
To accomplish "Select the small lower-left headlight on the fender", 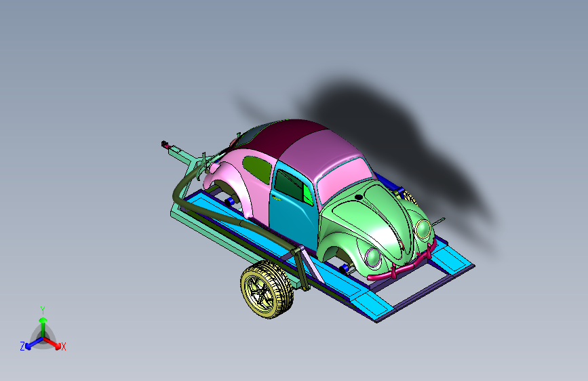I will 373,257.
